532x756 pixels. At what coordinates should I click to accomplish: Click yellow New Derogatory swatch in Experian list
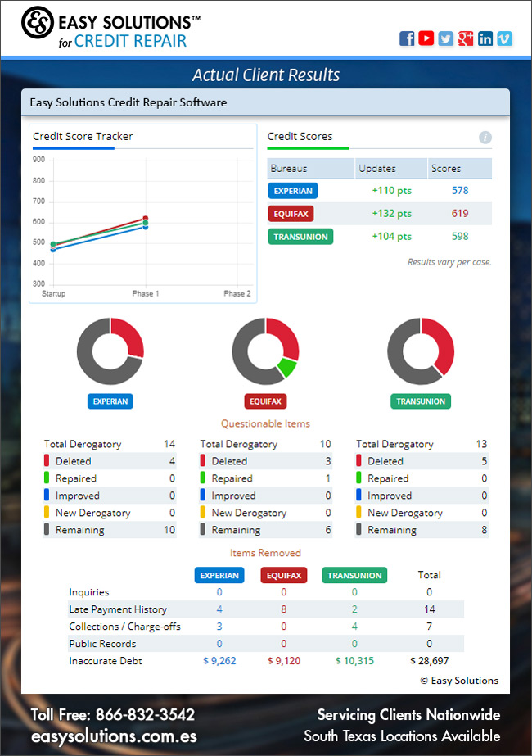click(47, 513)
